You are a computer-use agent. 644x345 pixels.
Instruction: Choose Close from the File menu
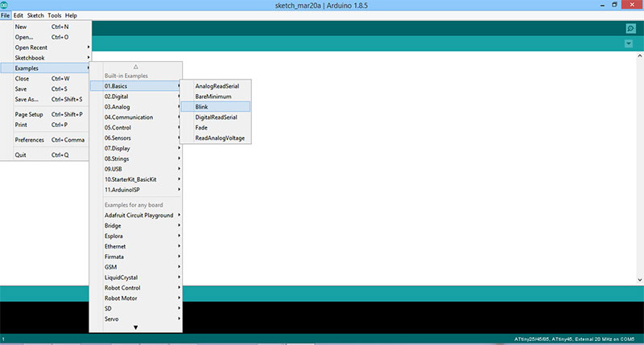[x=46, y=78]
